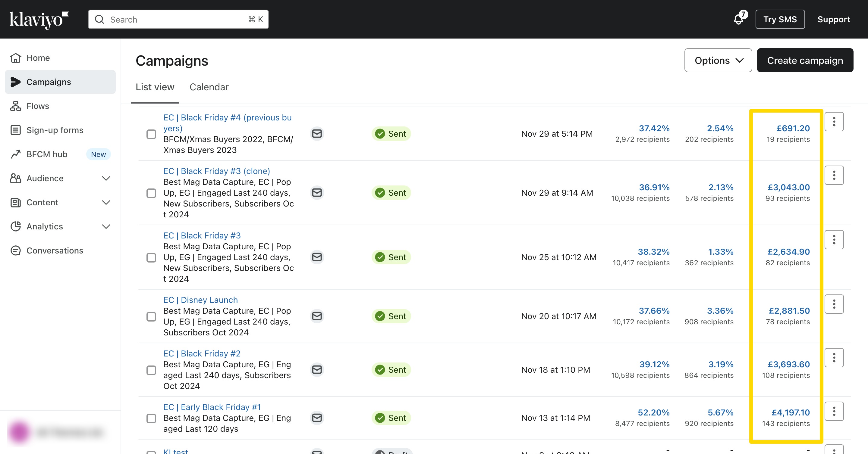Open Sign-up forms in the sidebar
868x454 pixels.
(x=60, y=130)
